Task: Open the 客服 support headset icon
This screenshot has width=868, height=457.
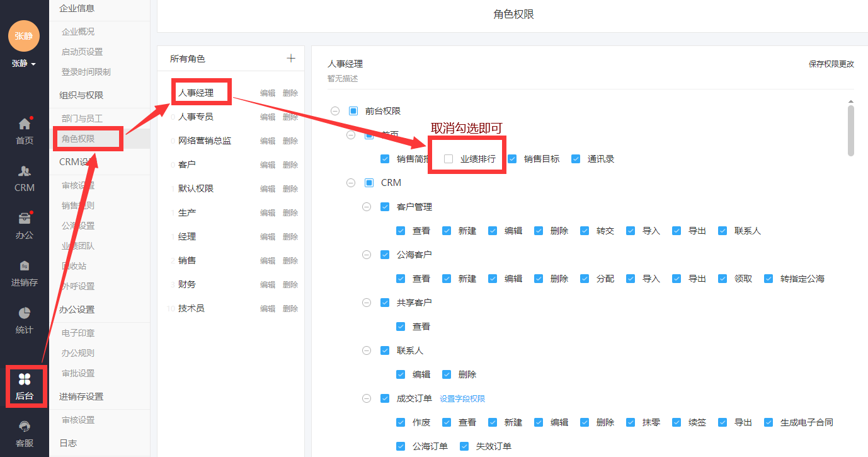Action: (x=25, y=427)
